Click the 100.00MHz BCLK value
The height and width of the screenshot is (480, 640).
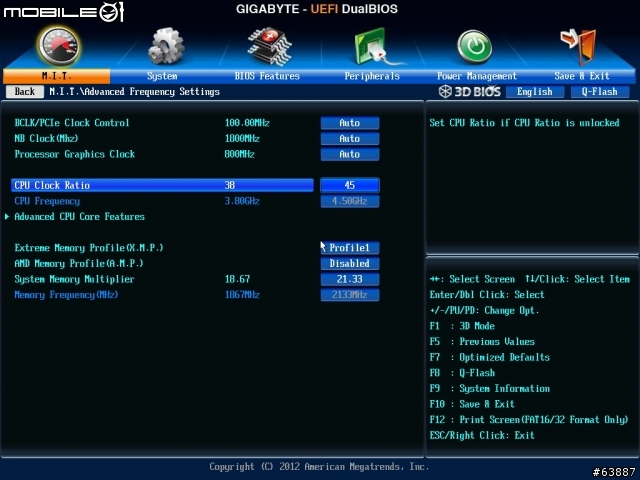click(x=247, y=123)
